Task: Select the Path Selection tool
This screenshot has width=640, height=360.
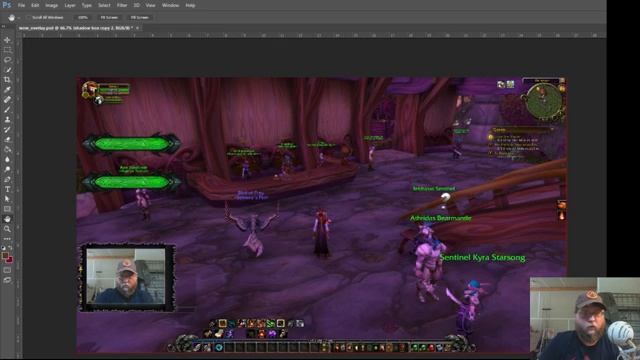Action: 7,199
